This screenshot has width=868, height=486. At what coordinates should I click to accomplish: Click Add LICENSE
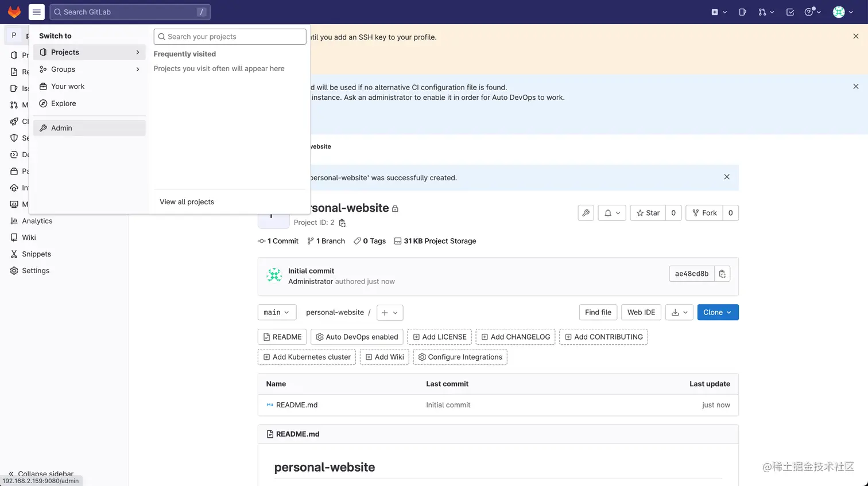click(x=440, y=337)
